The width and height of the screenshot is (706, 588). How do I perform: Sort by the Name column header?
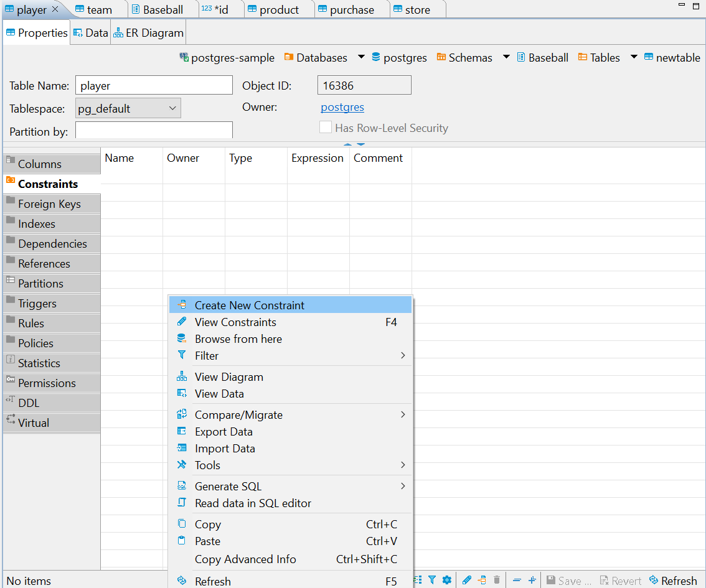pyautogui.click(x=131, y=158)
